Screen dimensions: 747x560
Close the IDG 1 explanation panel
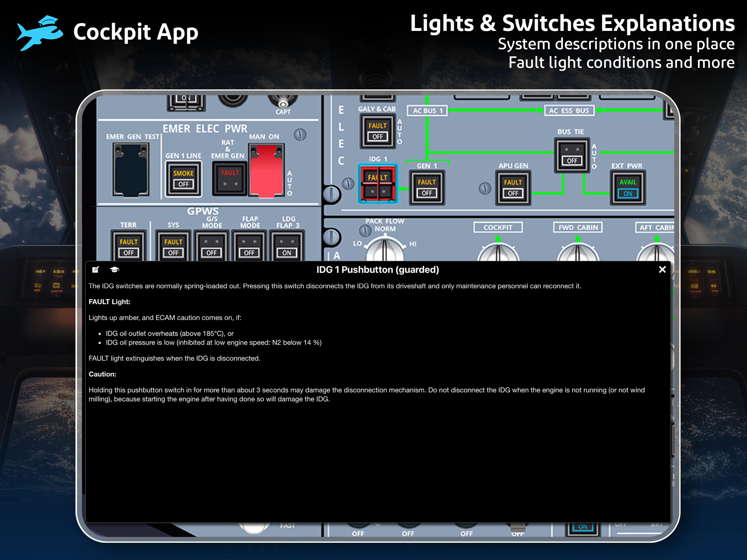coord(662,270)
